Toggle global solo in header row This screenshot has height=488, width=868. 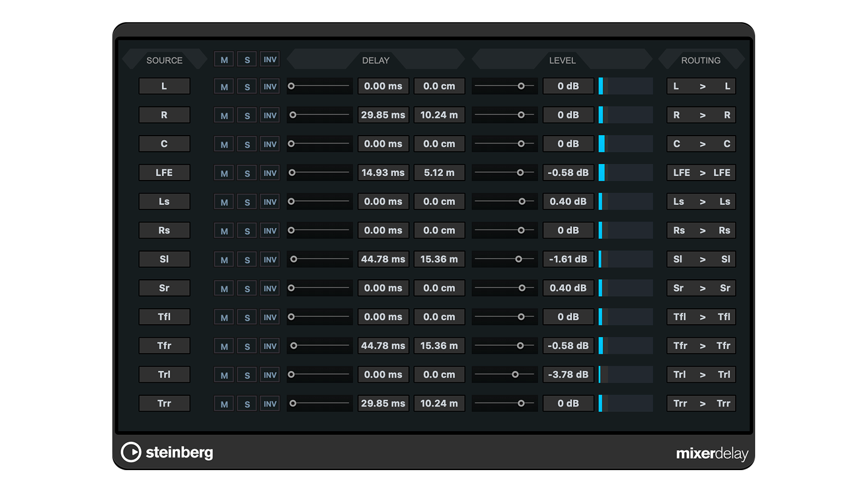tap(247, 60)
